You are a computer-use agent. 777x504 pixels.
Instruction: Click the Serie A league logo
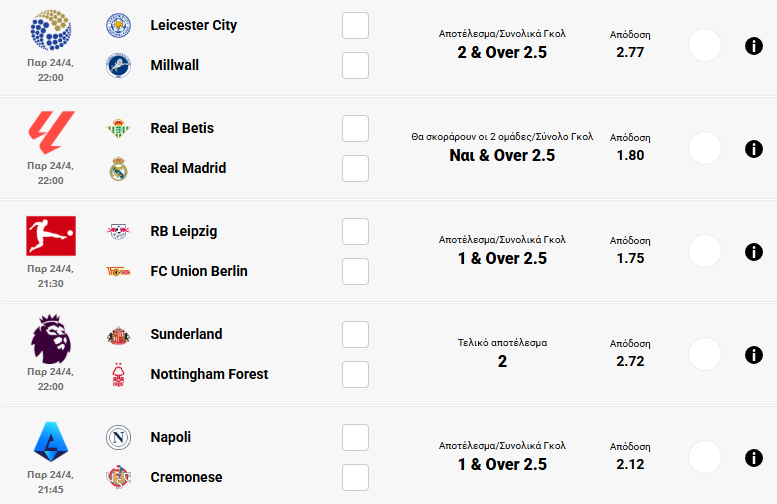tap(50, 441)
